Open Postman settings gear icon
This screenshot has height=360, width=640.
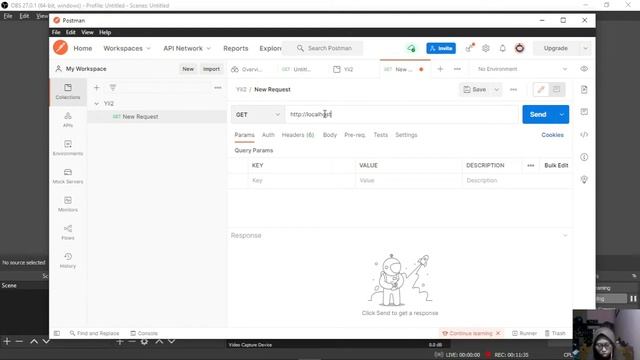tap(486, 48)
